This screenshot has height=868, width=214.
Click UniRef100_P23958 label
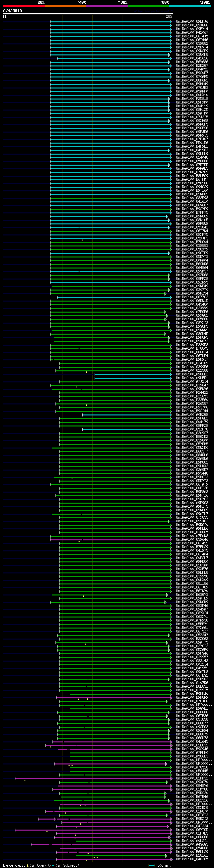coord(192,345)
